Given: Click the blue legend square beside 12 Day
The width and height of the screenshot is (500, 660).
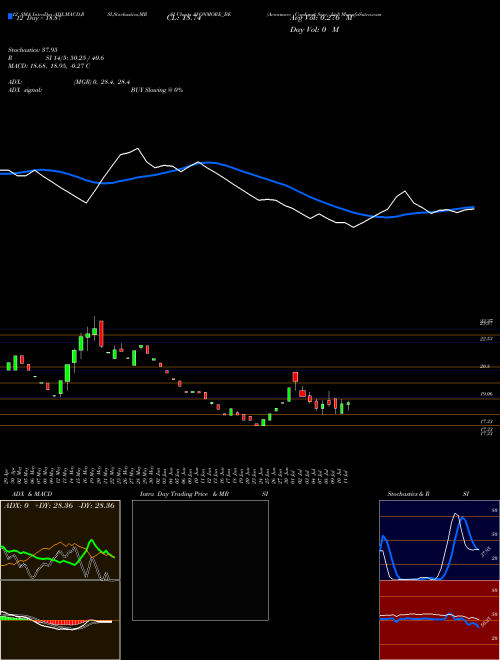Looking at the screenshot, I should 10,16.
